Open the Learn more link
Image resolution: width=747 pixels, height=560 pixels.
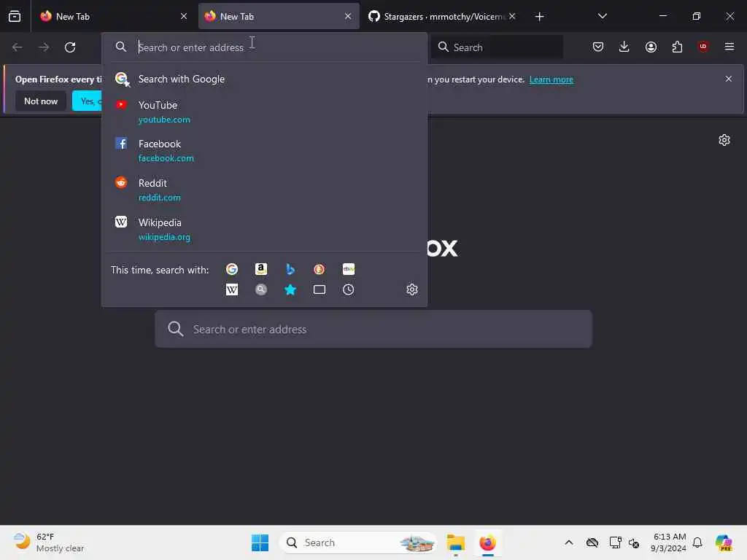click(x=551, y=79)
